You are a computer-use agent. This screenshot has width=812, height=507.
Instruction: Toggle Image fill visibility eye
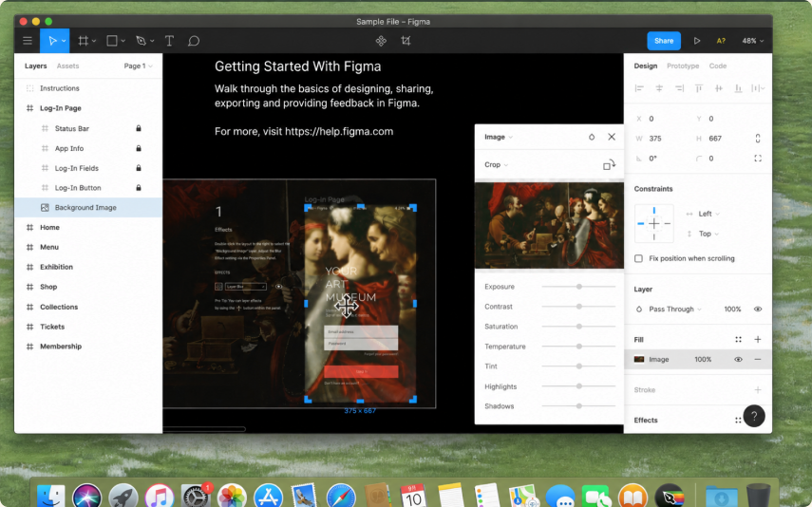[x=739, y=360]
